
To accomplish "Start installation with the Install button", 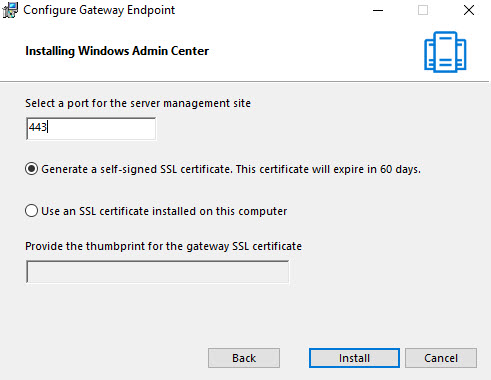I will pyautogui.click(x=354, y=358).
